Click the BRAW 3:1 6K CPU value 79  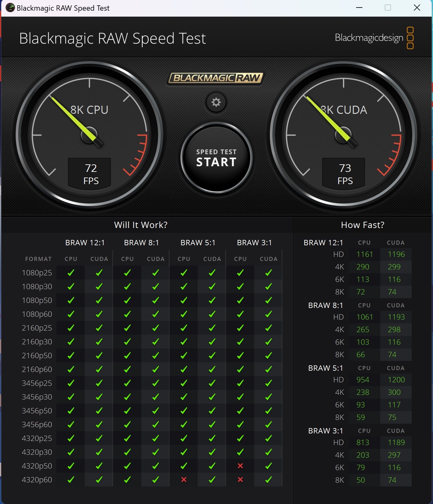pyautogui.click(x=361, y=468)
